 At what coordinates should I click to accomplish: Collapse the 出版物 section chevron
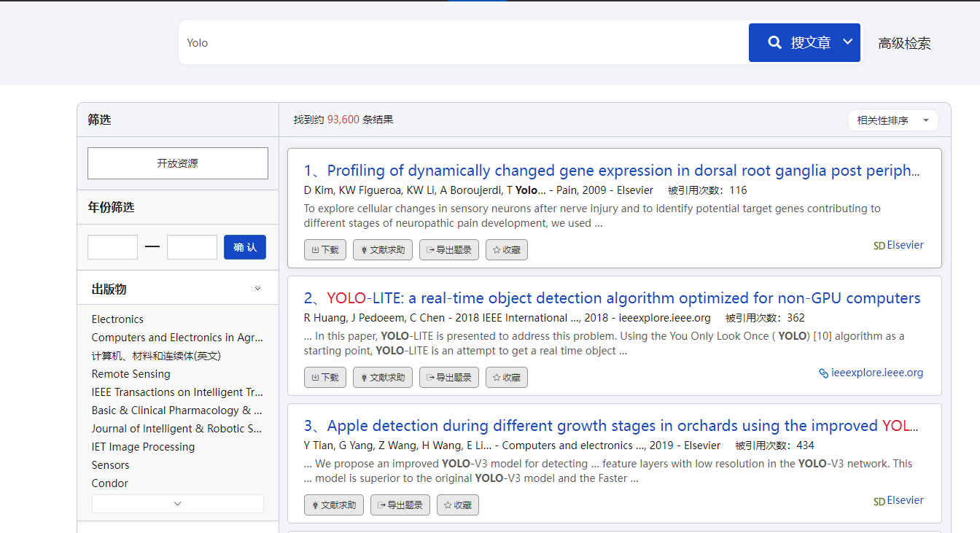click(x=257, y=289)
